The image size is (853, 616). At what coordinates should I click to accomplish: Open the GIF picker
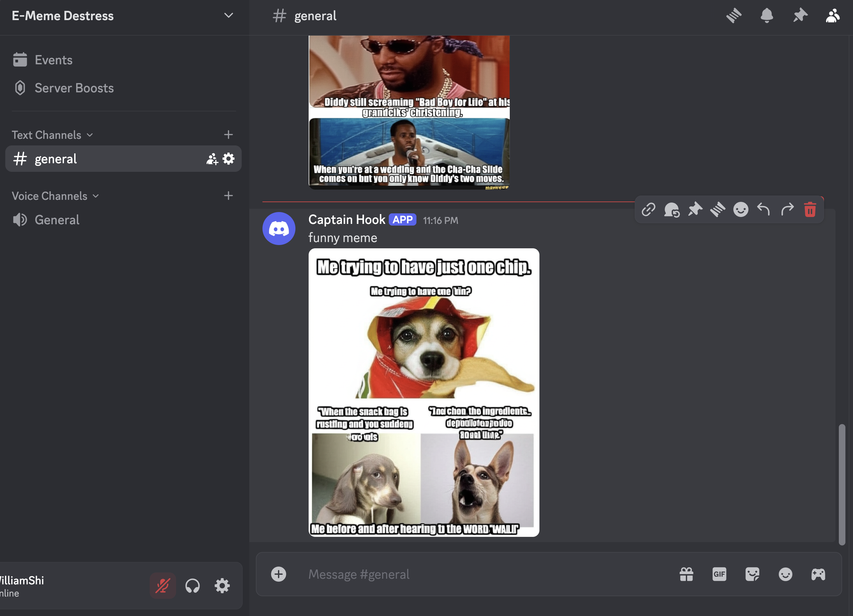click(719, 574)
